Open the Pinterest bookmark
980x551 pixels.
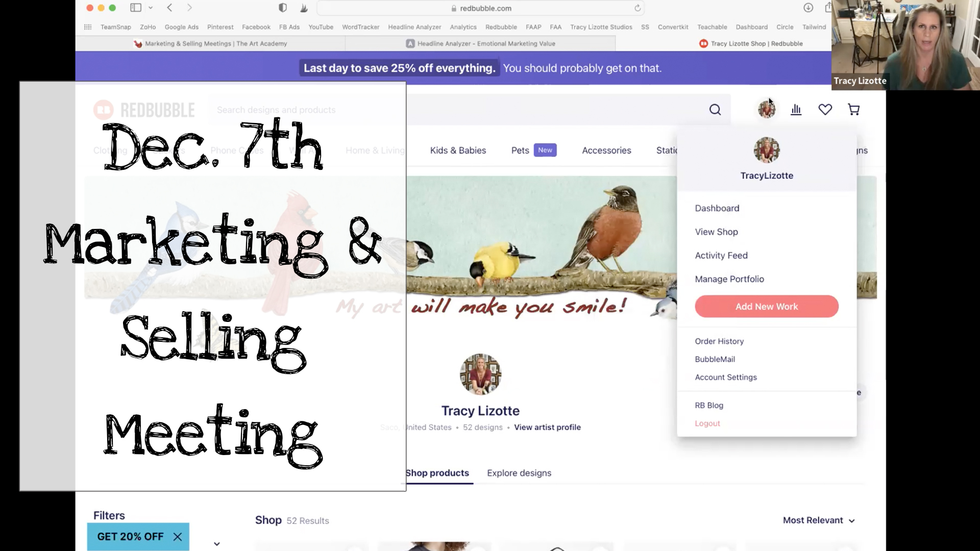pos(220,27)
